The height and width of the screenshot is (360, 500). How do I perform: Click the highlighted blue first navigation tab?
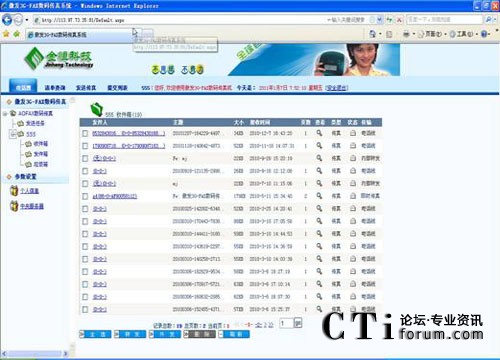pos(23,87)
